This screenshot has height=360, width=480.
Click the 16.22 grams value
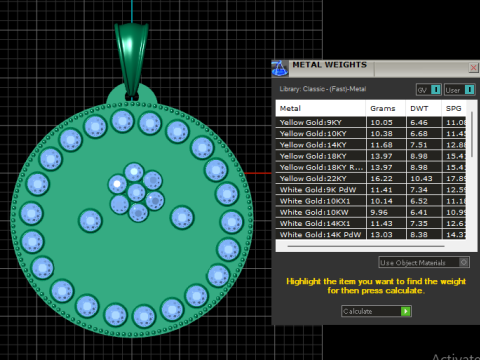click(x=381, y=179)
